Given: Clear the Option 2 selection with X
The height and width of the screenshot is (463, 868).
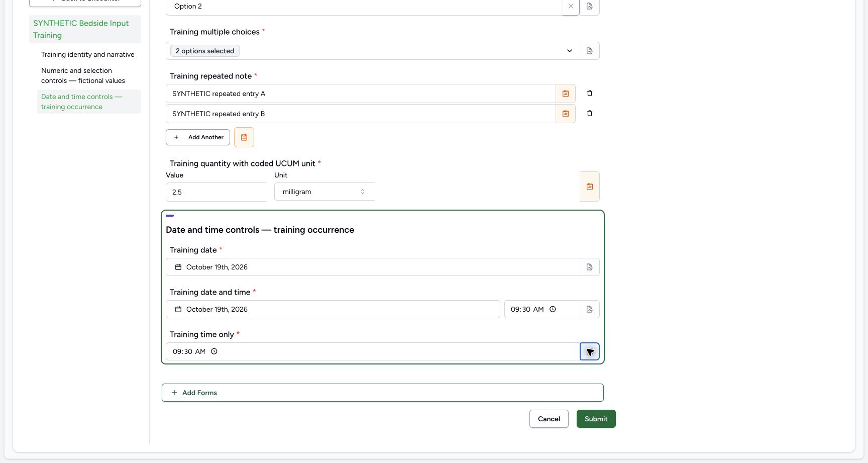Looking at the screenshot, I should pyautogui.click(x=571, y=7).
